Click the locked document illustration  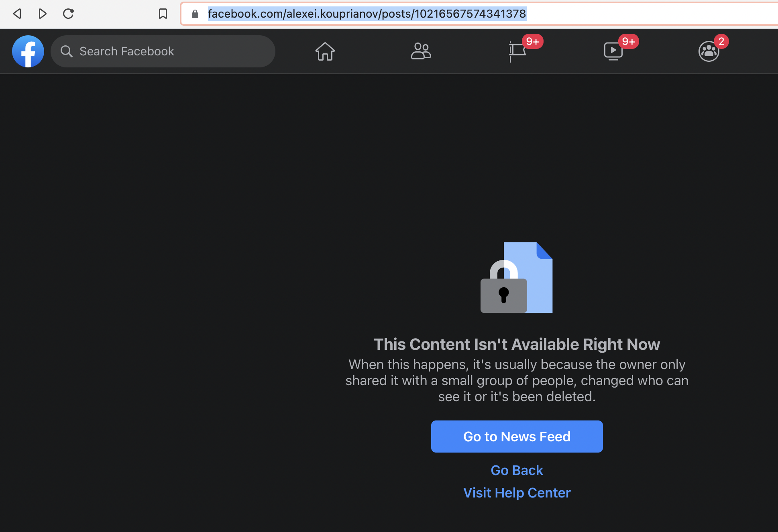click(517, 278)
